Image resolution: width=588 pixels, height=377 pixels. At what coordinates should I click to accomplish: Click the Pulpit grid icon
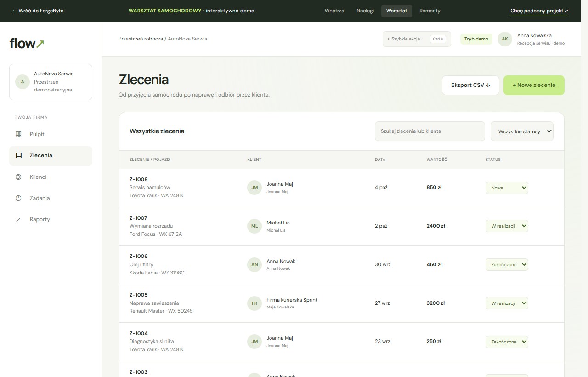18,134
